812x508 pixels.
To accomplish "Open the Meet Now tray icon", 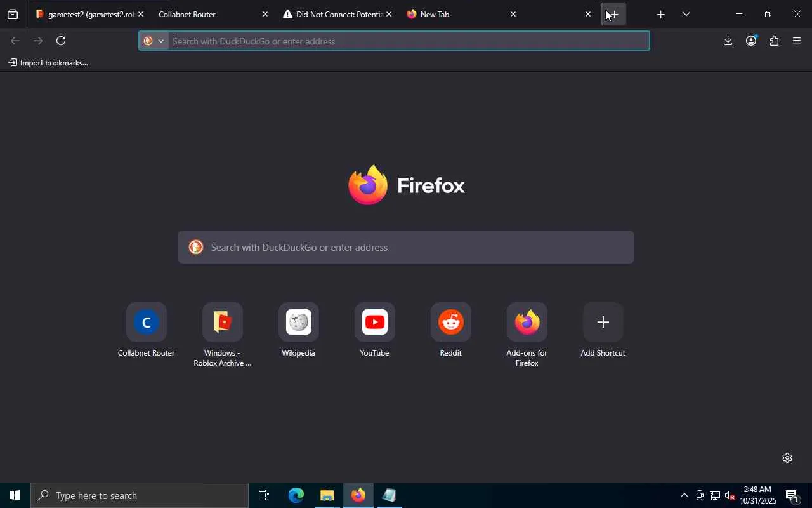I will 699,496.
